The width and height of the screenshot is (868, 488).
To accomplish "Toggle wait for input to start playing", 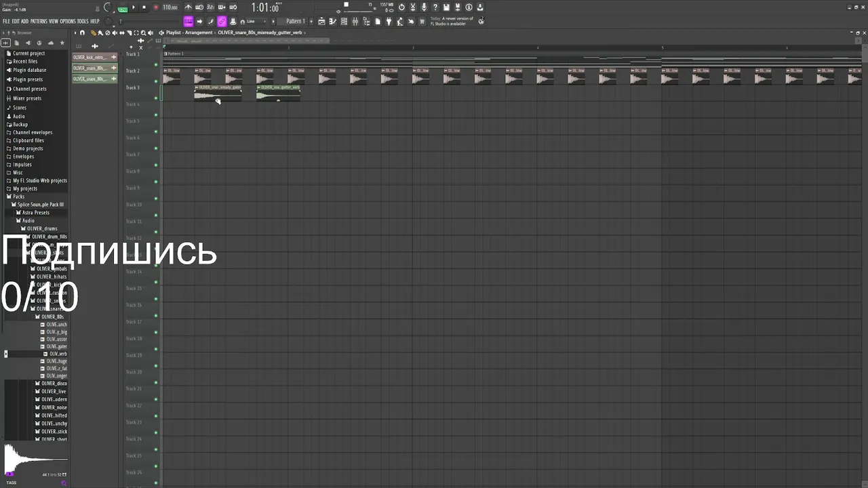I will tap(199, 7).
